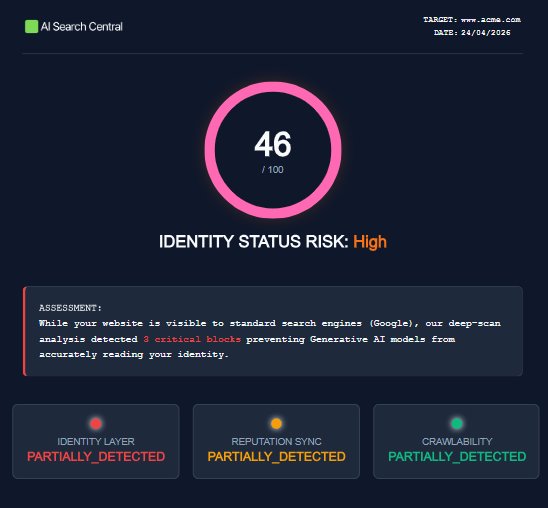Screen dimensions: 548x508
Task: Click the TARGET: www.acme.com text
Action: click(472, 20)
